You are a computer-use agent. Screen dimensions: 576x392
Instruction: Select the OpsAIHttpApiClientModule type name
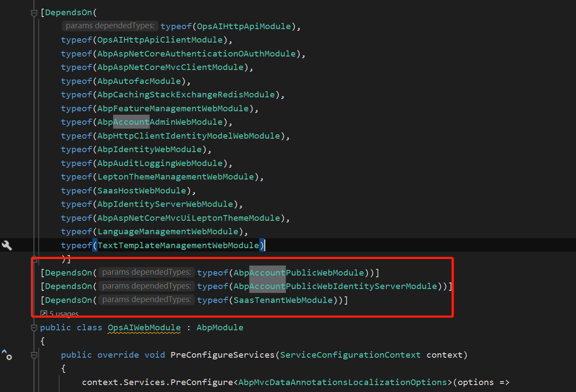(160, 40)
